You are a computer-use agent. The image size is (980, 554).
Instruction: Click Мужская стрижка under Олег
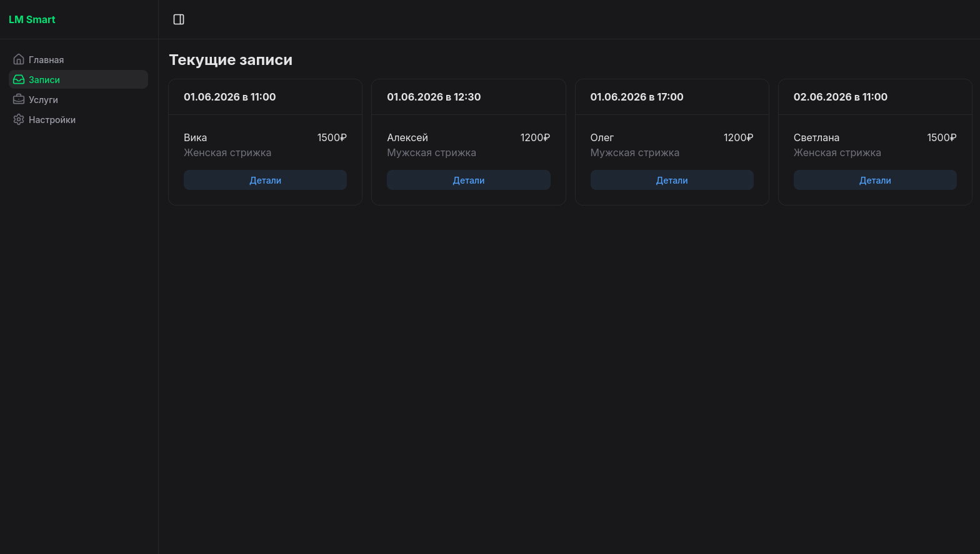pos(635,152)
